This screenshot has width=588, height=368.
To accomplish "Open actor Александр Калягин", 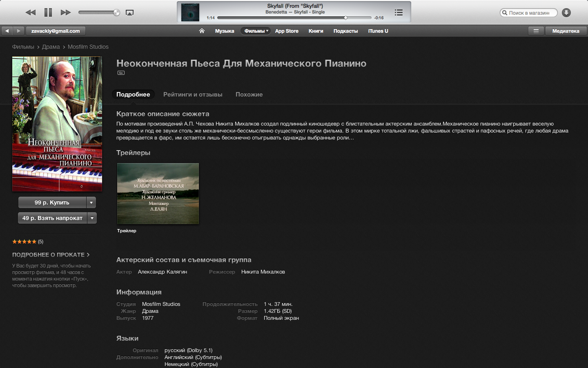I will (x=163, y=272).
